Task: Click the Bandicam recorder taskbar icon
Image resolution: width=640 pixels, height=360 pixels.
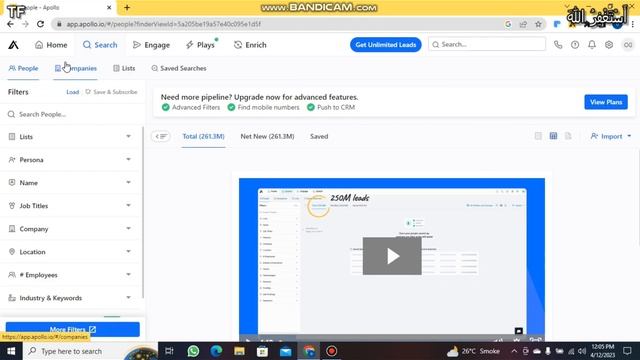Action: 331,351
